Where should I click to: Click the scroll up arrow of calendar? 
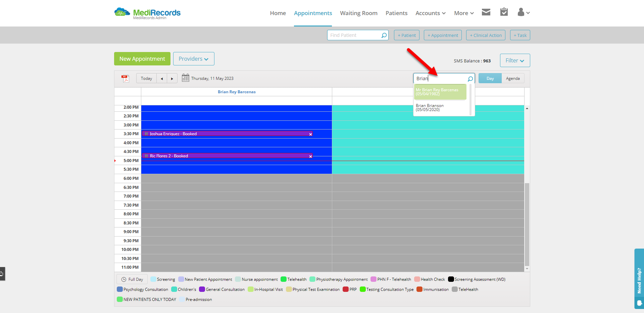click(527, 108)
